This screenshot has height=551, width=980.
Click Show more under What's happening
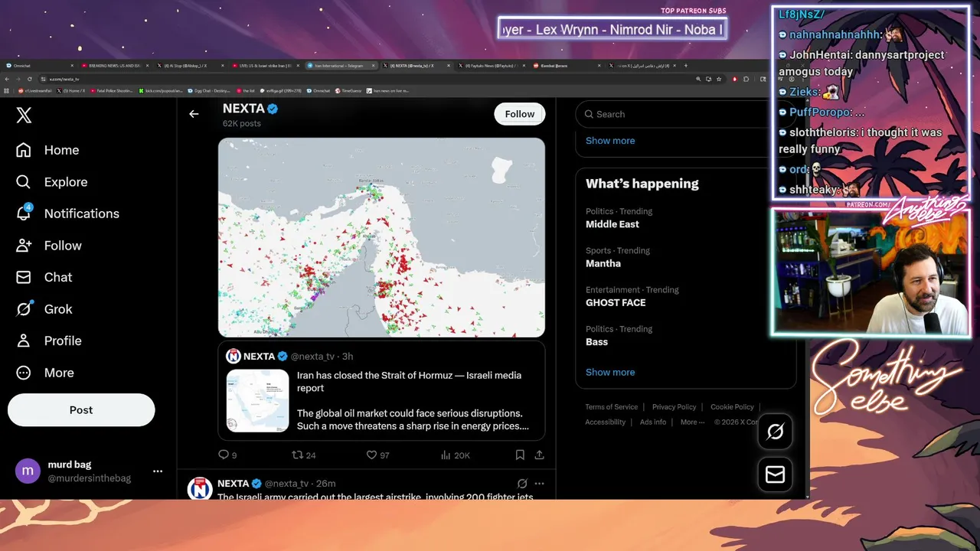610,372
